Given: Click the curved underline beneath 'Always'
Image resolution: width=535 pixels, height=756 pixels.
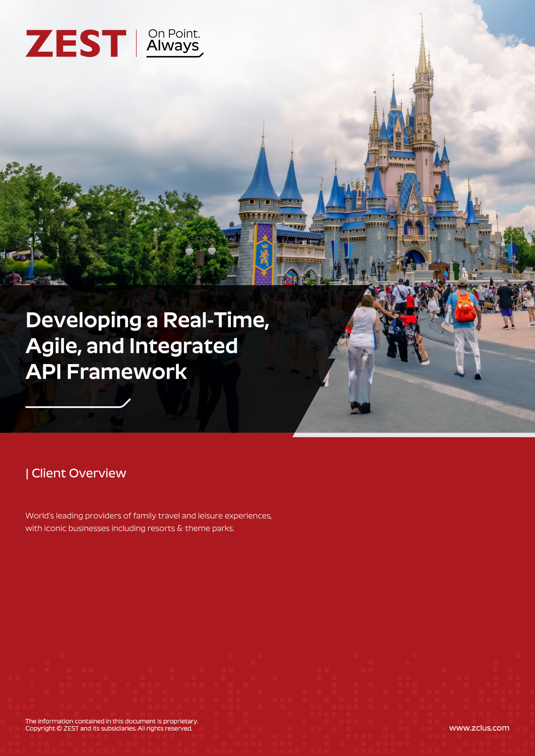Looking at the screenshot, I should (x=175, y=56).
